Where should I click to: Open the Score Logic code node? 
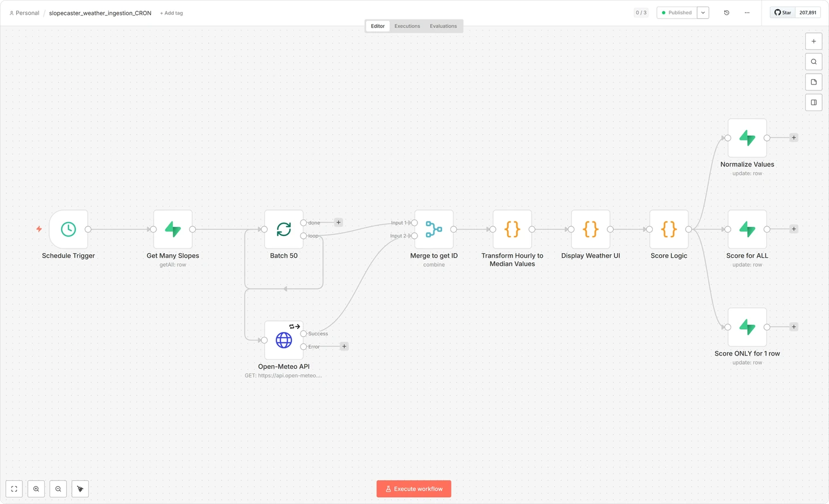[x=669, y=229]
